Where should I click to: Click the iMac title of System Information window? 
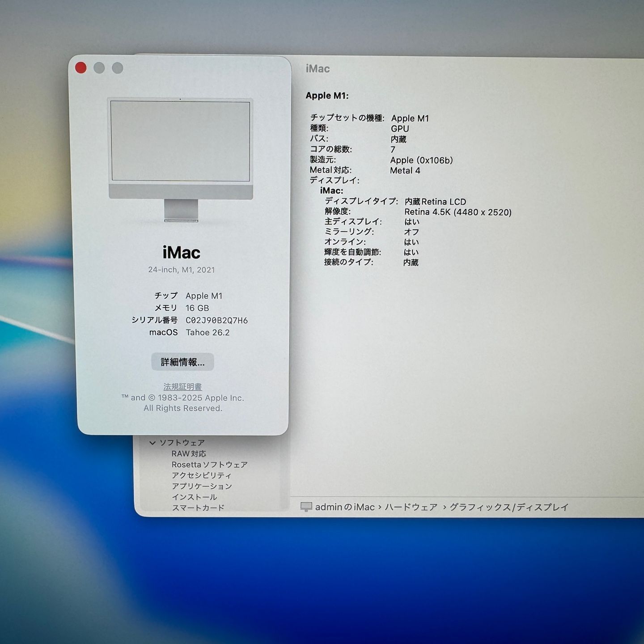coord(318,68)
